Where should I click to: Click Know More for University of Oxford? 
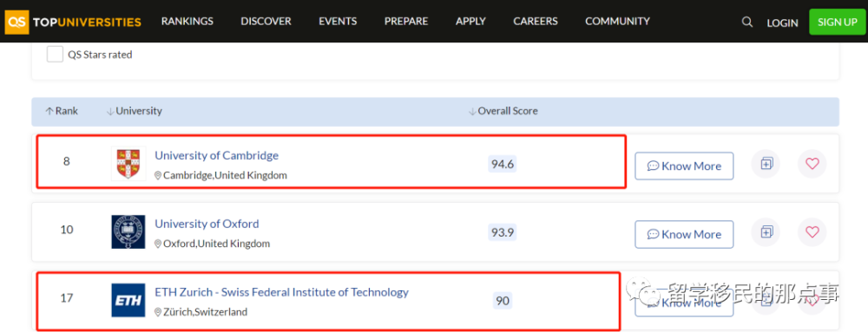click(x=684, y=234)
